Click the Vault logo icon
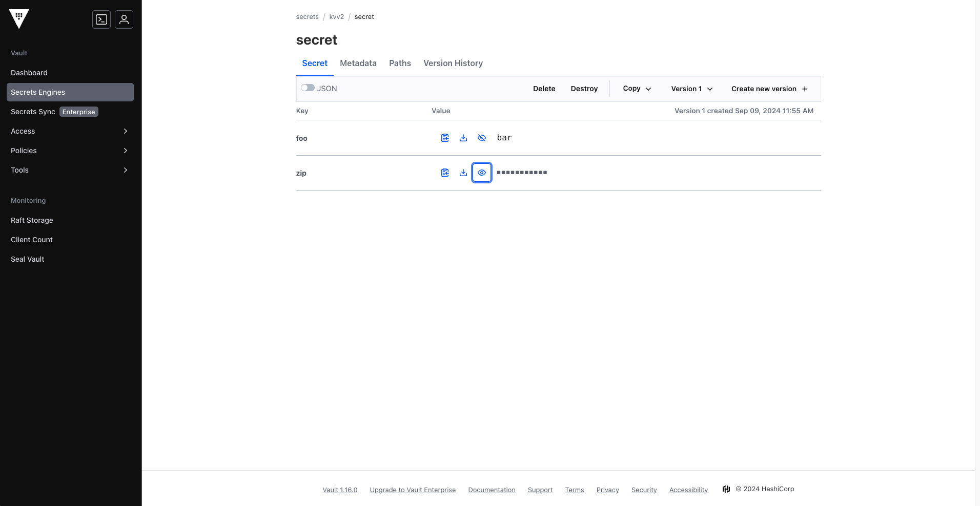Viewport: 980px width, 506px height. pos(19,19)
